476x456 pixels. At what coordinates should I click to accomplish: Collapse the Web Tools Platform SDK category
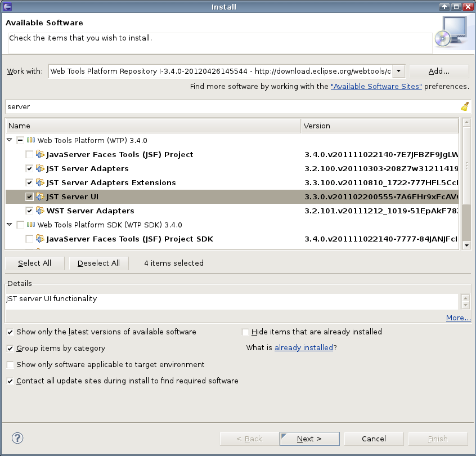tap(10, 225)
